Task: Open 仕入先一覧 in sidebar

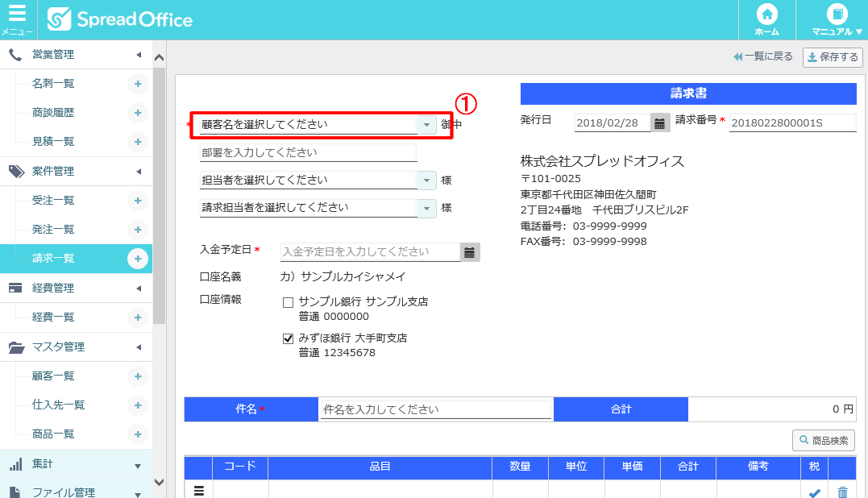Action: [59, 405]
